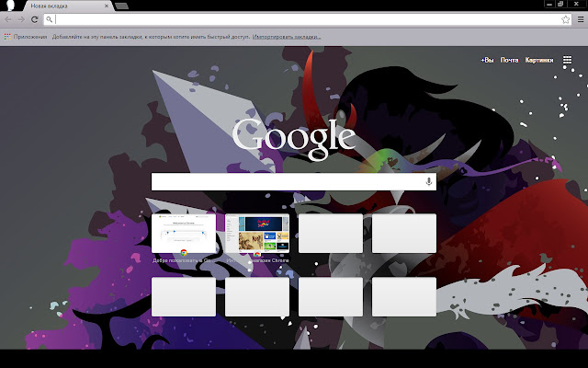Click the profile avatar icon beside the tab
The image size is (588, 368).
10,6
